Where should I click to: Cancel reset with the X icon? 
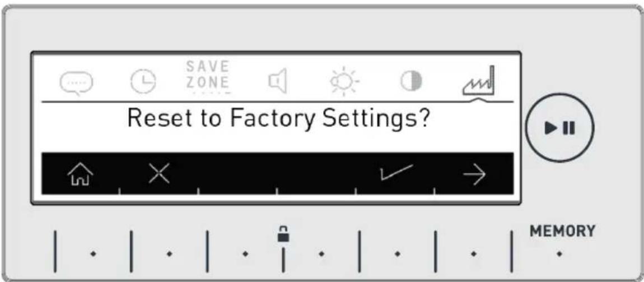(x=160, y=174)
